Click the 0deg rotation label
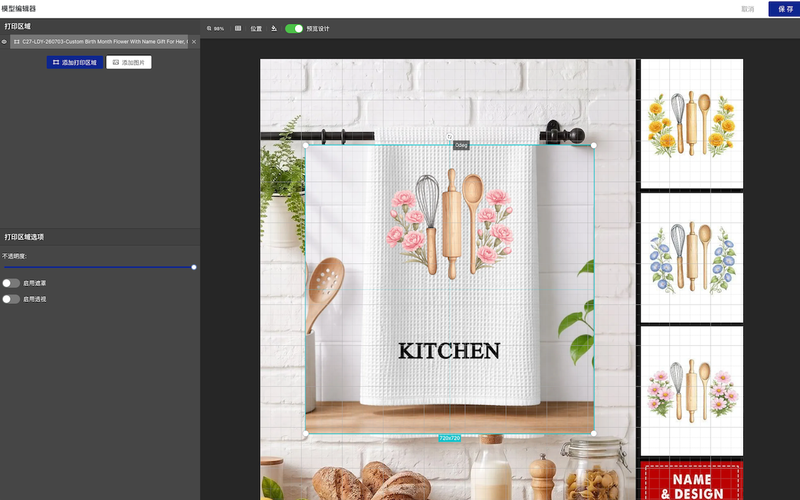Screen dimensions: 800x500 [461, 145]
